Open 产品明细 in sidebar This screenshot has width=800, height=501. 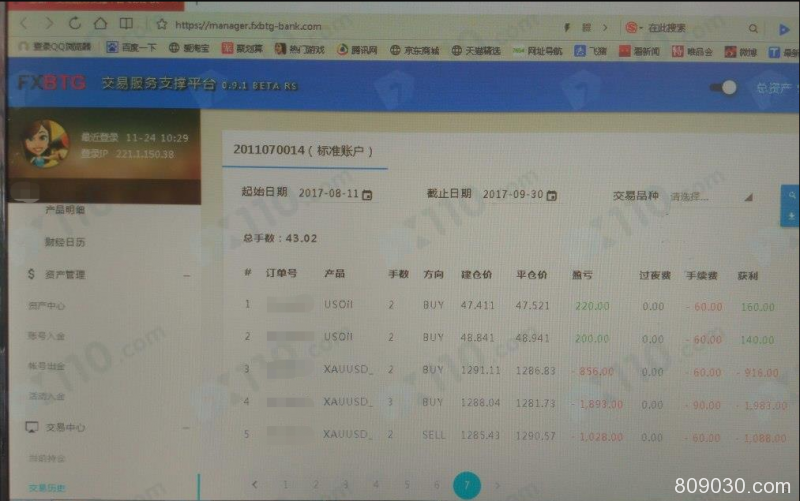point(65,210)
